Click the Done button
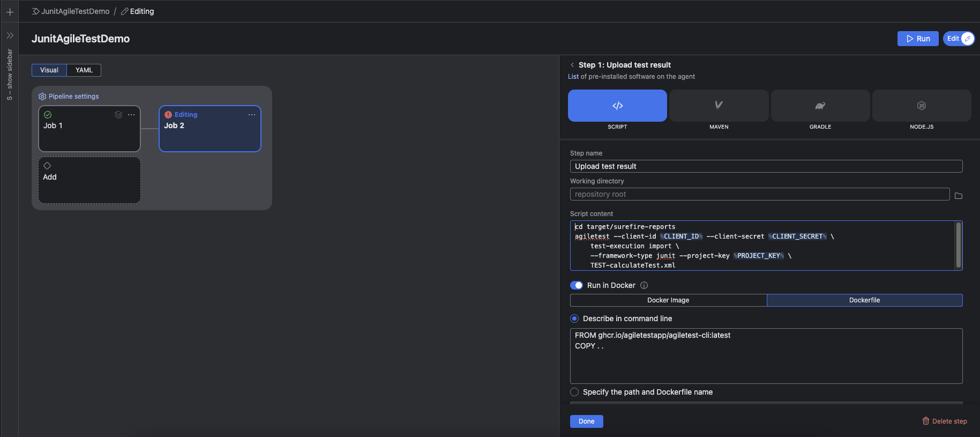This screenshot has height=437, width=980. (586, 421)
